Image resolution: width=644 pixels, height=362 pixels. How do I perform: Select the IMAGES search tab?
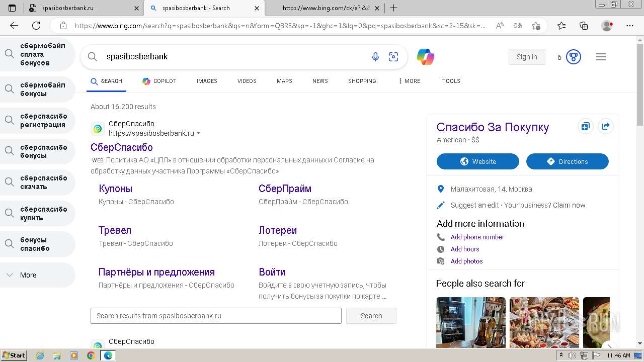207,81
